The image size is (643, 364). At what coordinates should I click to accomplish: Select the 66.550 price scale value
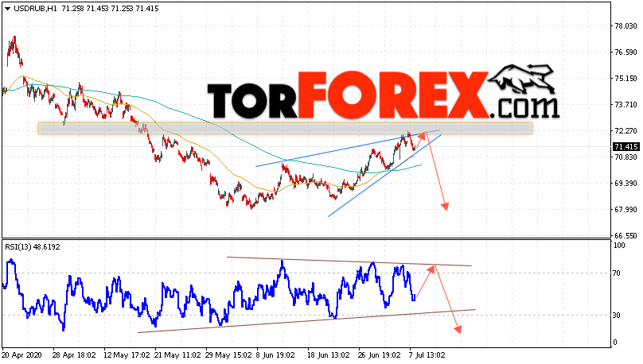[625, 235]
